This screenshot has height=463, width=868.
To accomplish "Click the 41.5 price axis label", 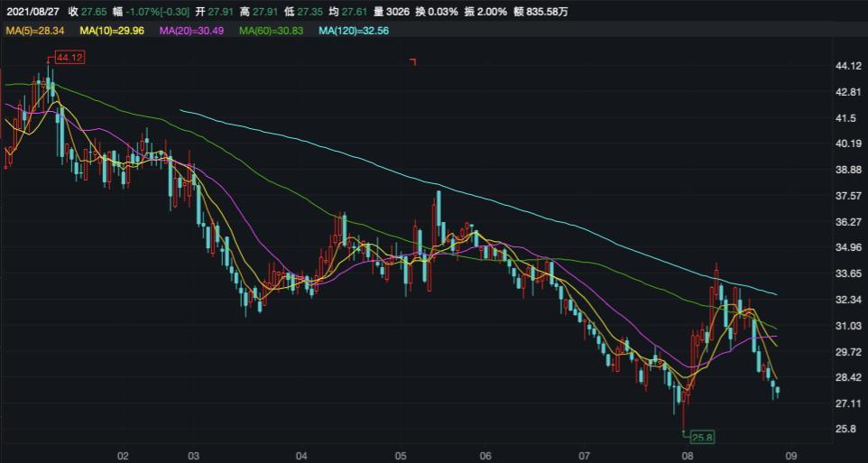I will click(845, 118).
